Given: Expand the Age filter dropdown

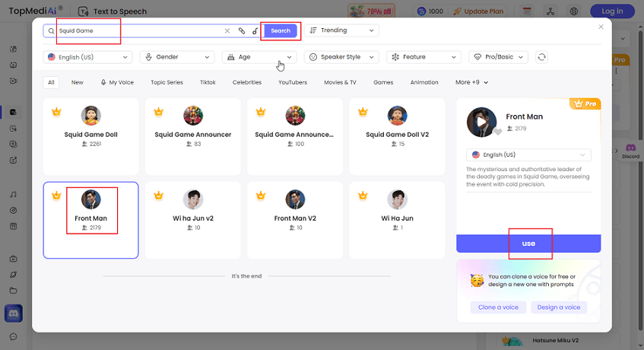Looking at the screenshot, I should [x=259, y=57].
